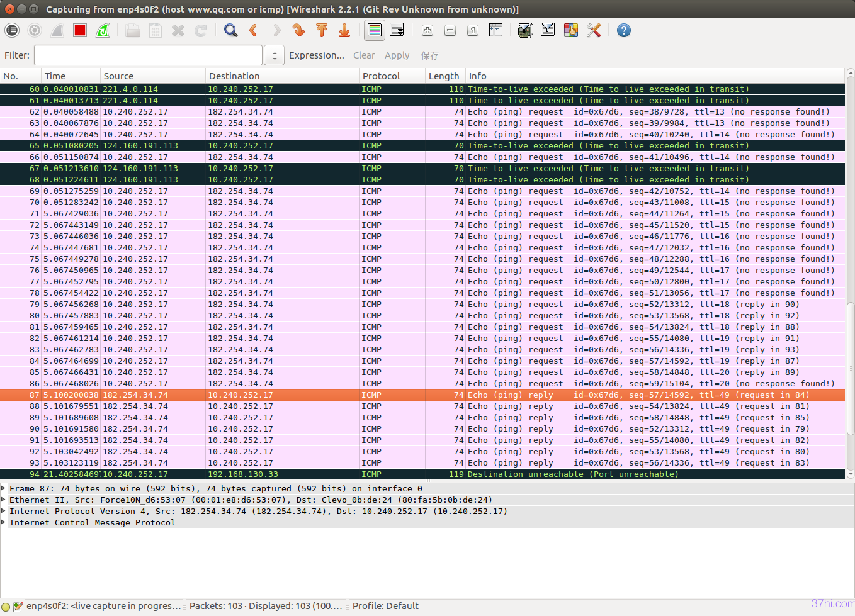The width and height of the screenshot is (855, 616).
Task: Click the filter Clear button
Action: coord(364,55)
